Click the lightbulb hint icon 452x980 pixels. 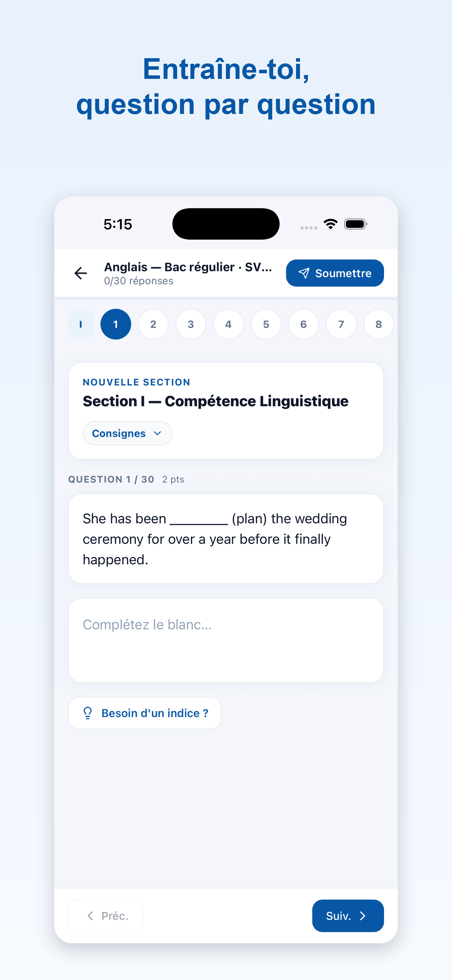point(88,713)
